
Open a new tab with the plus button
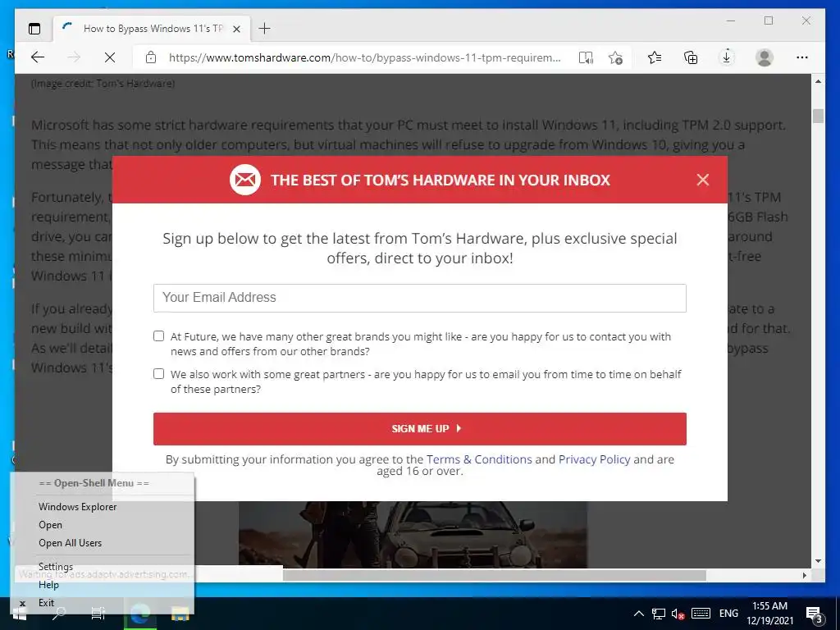(265, 29)
